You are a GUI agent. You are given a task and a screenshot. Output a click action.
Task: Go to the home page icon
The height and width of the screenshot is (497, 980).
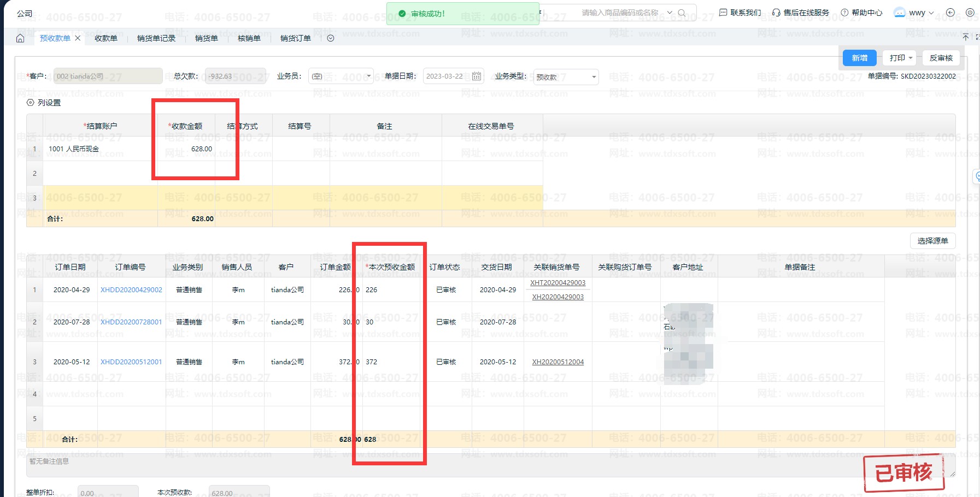coord(20,38)
